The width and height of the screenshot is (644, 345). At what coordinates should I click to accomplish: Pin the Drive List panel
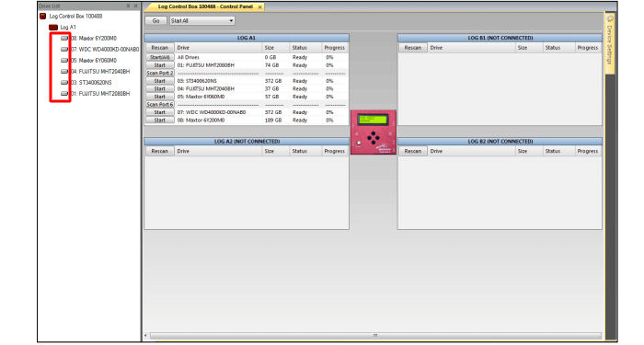[x=128, y=6]
